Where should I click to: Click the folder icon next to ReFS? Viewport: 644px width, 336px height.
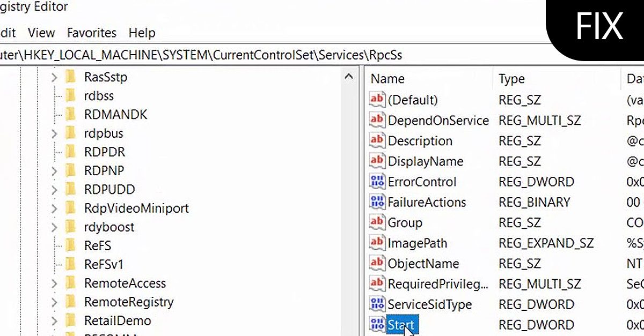70,245
